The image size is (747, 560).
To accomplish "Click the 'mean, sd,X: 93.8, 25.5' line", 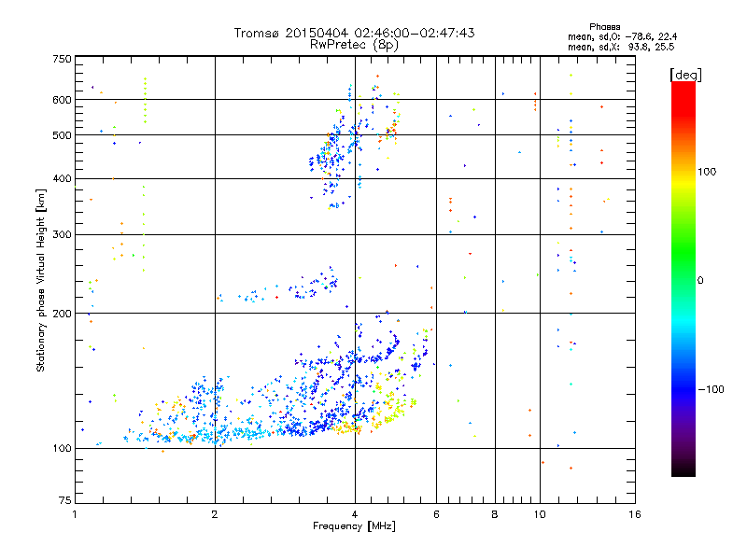I will [x=621, y=47].
